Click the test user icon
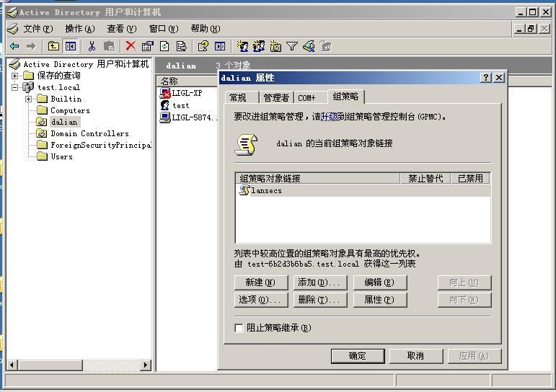 165,105
